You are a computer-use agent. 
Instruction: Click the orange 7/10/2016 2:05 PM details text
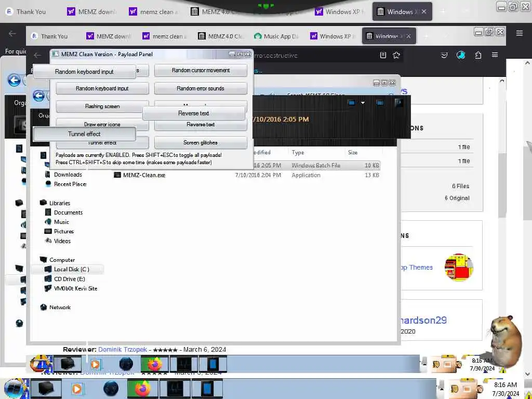[x=281, y=119]
